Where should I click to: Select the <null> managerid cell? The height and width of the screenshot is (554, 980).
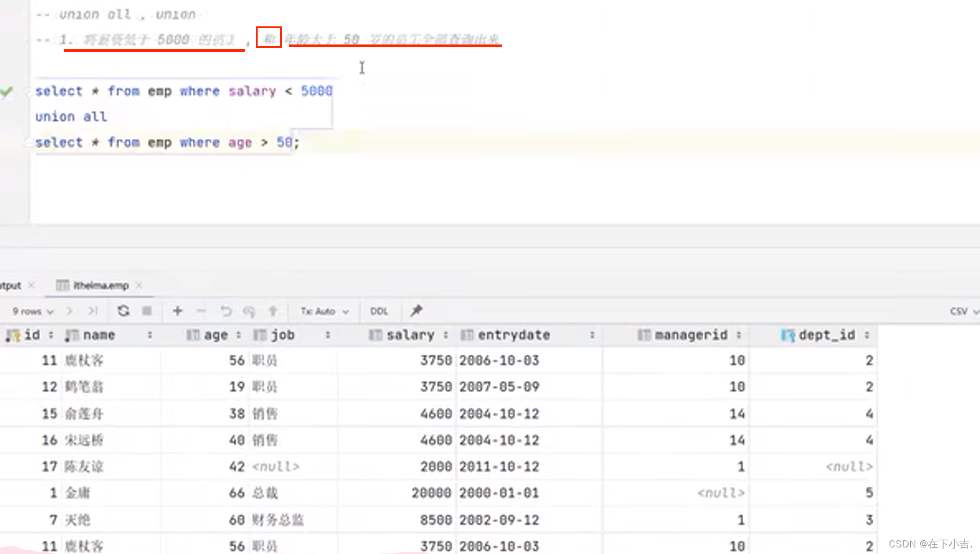pos(721,493)
